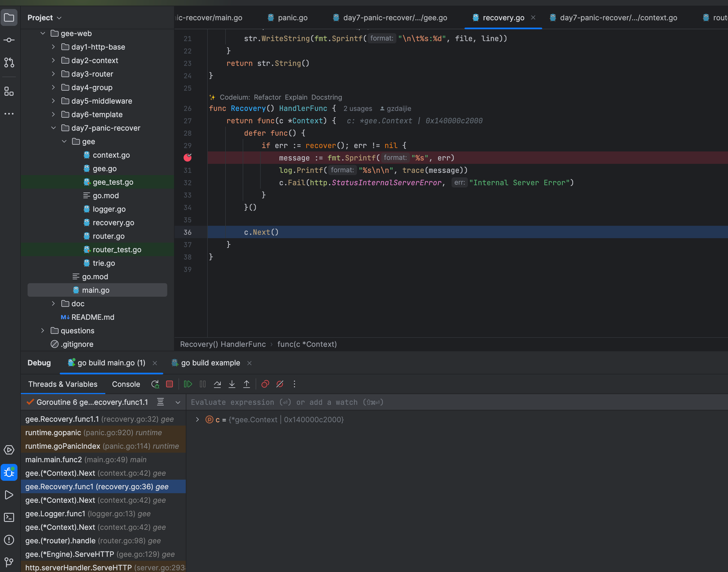Click the Resume Program icon
The height and width of the screenshot is (572, 728).
click(188, 384)
